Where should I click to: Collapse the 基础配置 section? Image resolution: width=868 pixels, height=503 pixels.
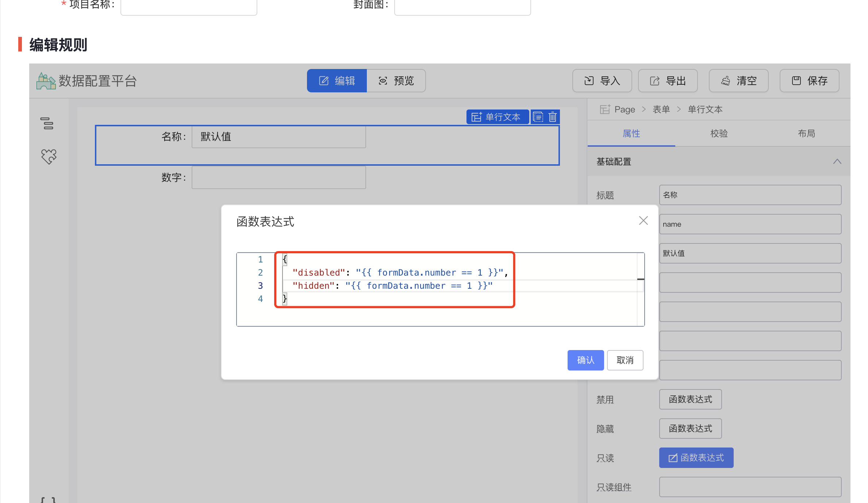click(x=837, y=162)
